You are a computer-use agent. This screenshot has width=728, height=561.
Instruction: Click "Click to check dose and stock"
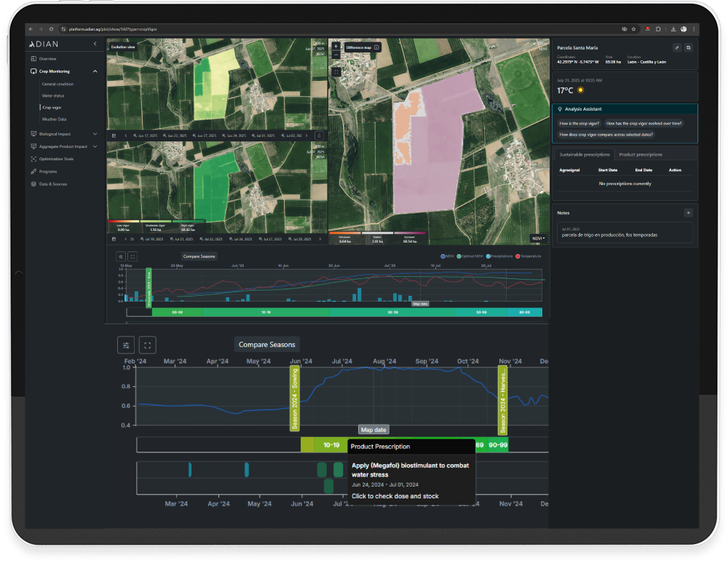[x=395, y=496]
